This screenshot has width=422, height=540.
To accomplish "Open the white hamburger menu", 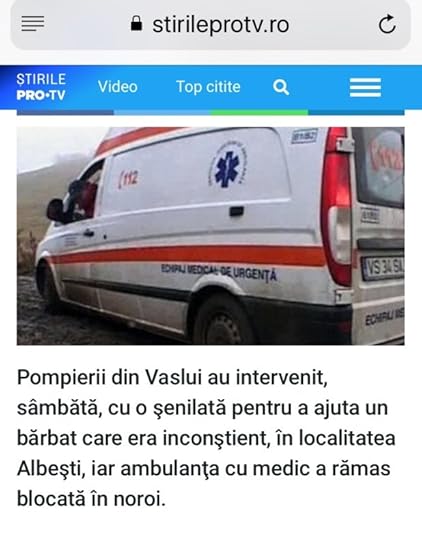I will pyautogui.click(x=365, y=87).
